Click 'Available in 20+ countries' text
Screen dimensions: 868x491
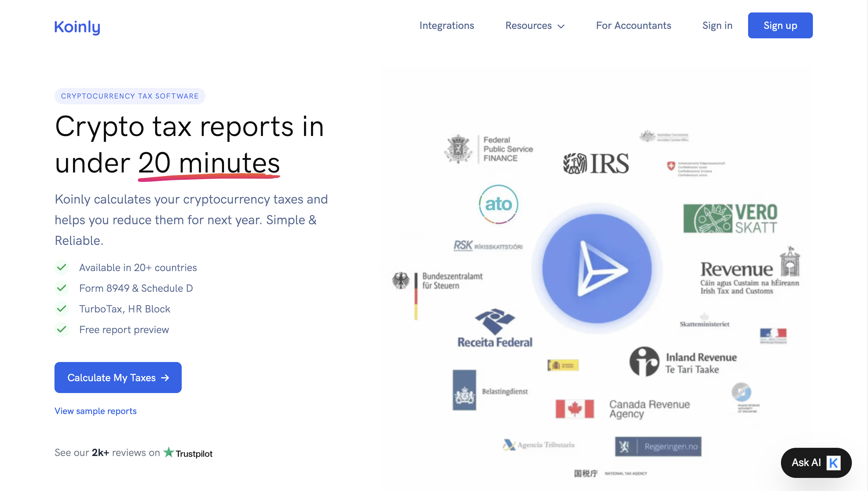138,268
